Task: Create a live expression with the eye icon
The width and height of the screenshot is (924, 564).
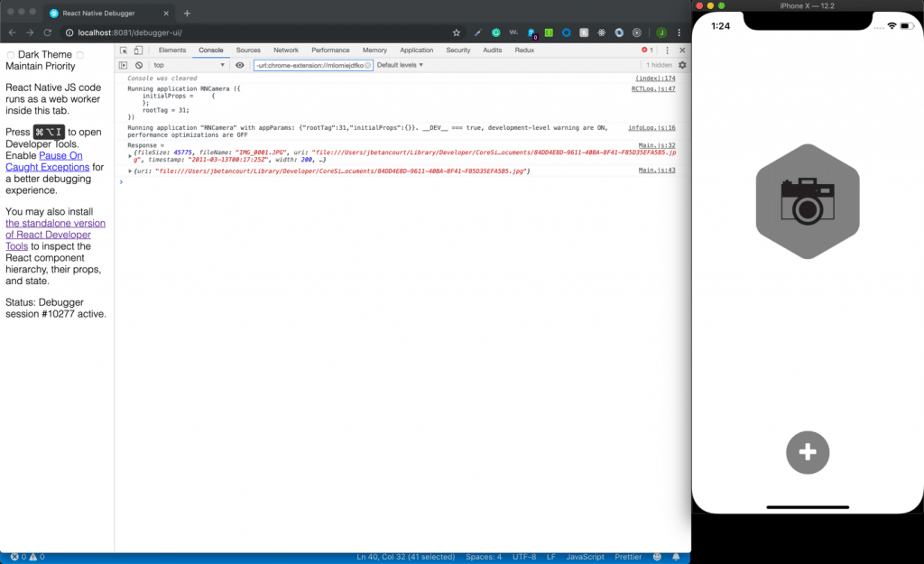Action: pyautogui.click(x=240, y=65)
